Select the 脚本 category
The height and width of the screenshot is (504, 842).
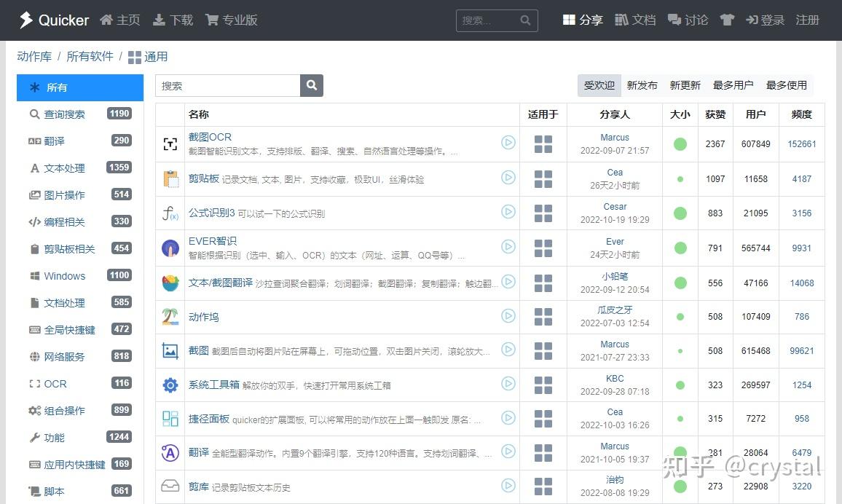coord(80,491)
